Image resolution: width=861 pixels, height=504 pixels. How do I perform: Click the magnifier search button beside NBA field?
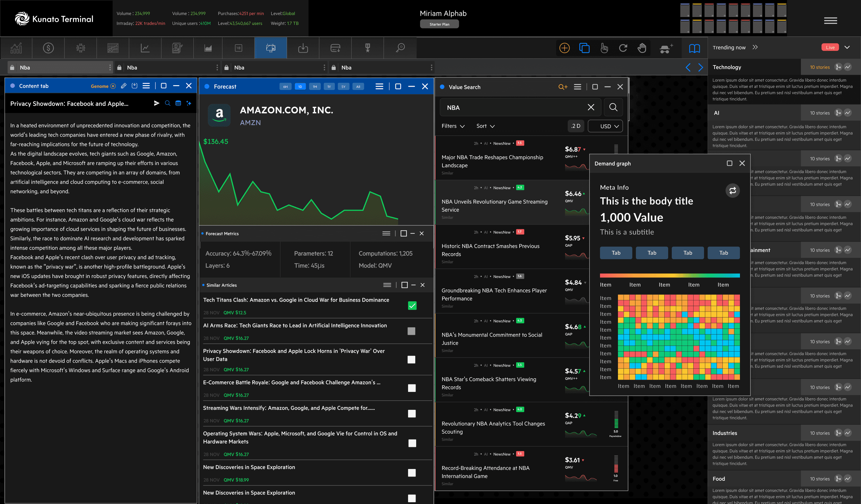613,107
